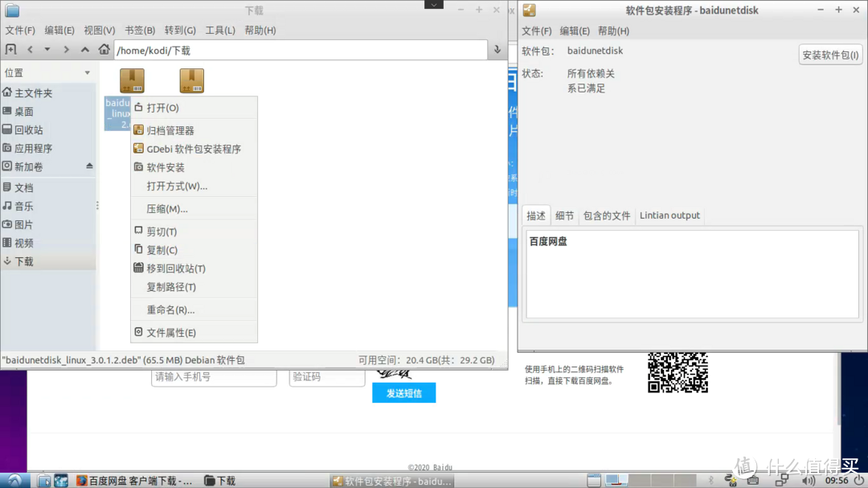Open the 位置 side pane dropdown
The height and width of the screenshot is (488, 868).
tap(87, 72)
